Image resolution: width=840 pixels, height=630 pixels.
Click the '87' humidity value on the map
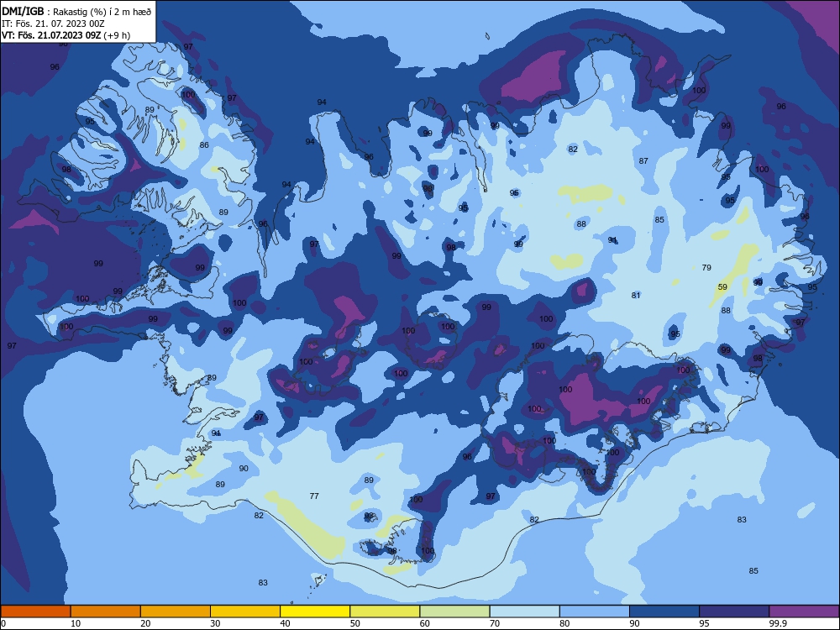coord(644,160)
